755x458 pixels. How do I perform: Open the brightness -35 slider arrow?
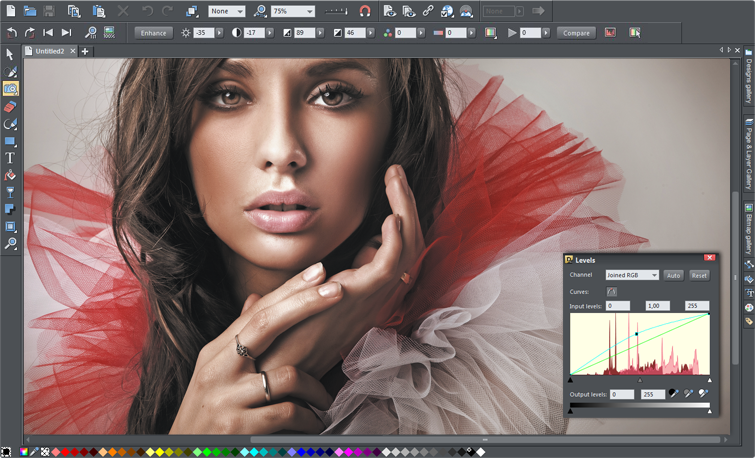pyautogui.click(x=220, y=33)
